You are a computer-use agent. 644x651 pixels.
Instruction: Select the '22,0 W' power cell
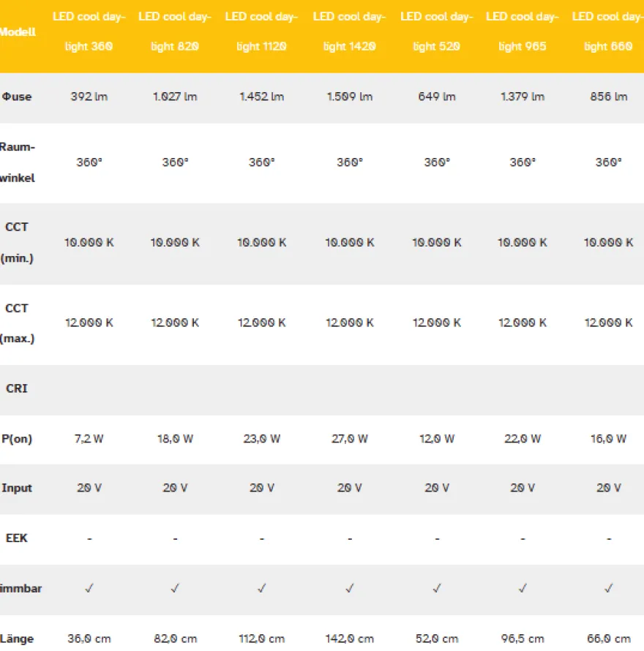coord(523,439)
